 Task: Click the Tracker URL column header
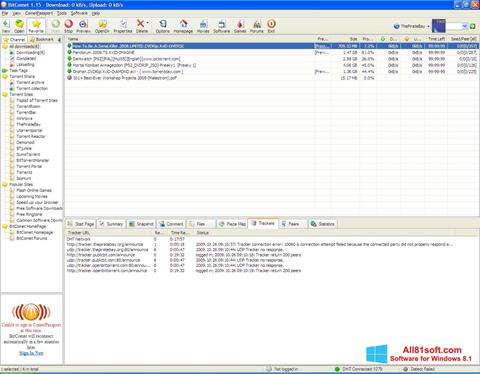[x=109, y=233]
